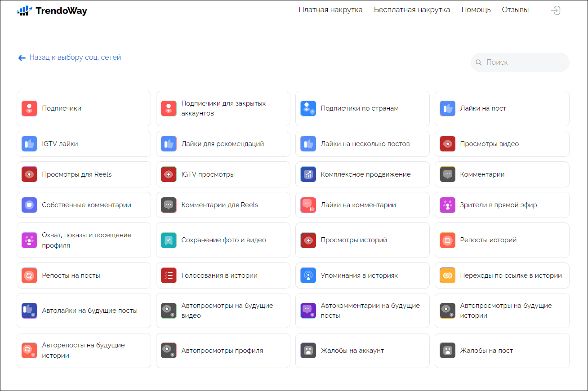Click the Просмотры для Reels eye icon

(29, 174)
